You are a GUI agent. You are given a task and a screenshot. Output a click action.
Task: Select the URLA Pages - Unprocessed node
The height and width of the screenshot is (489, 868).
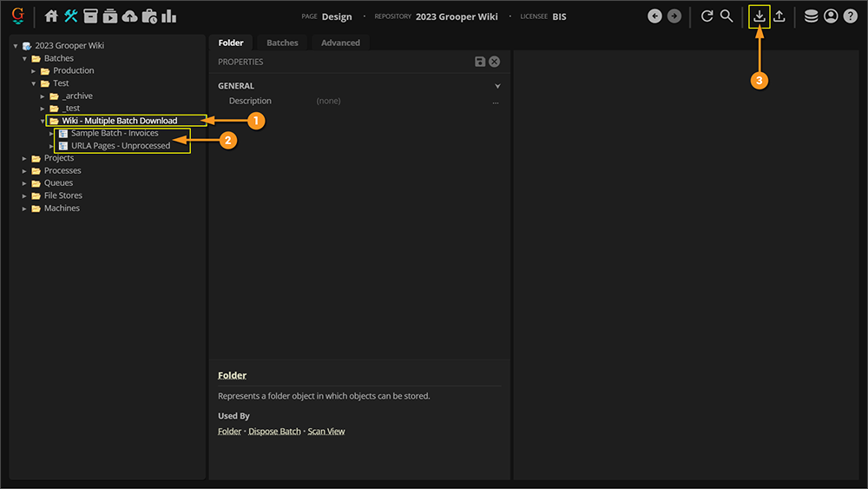[x=121, y=146]
